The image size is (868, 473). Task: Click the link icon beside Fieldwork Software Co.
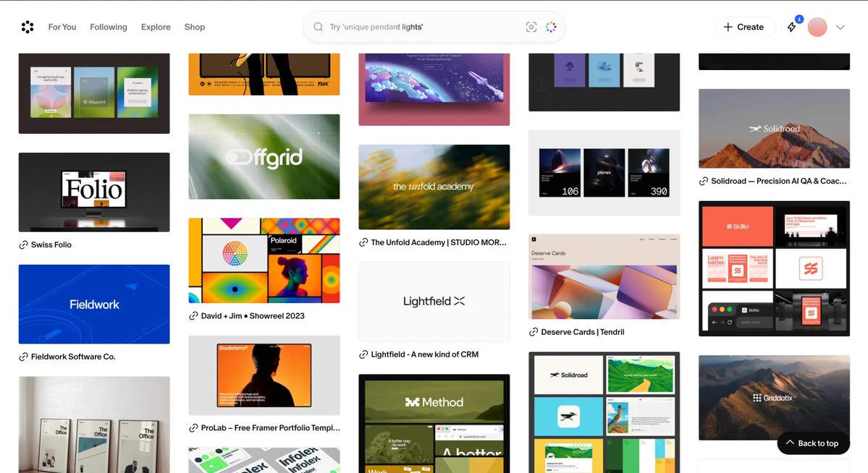23,357
